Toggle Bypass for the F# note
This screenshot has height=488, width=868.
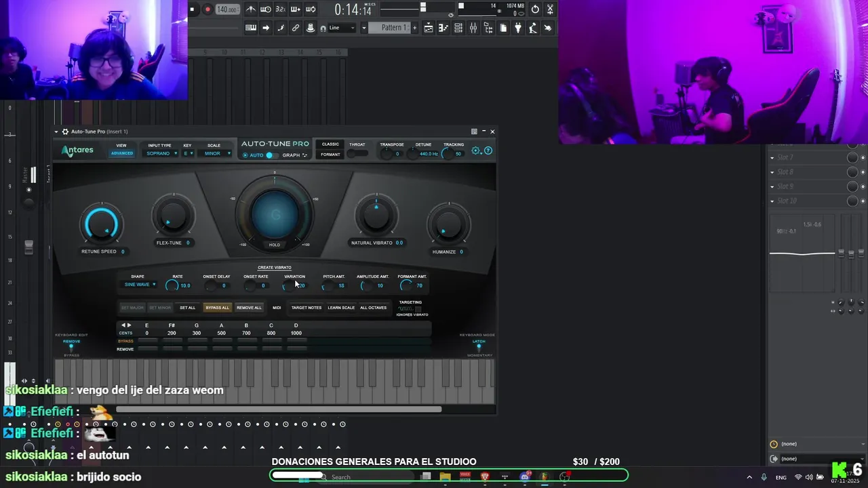tap(172, 341)
